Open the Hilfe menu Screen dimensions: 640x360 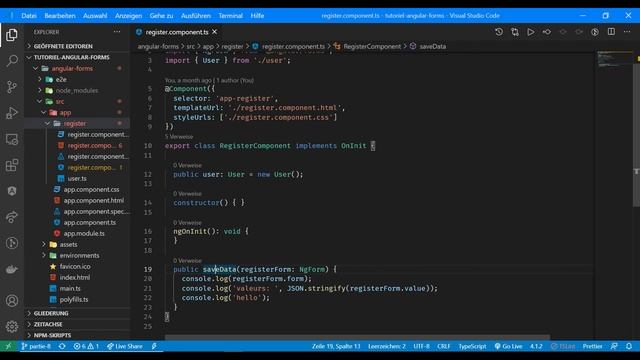click(x=257, y=16)
